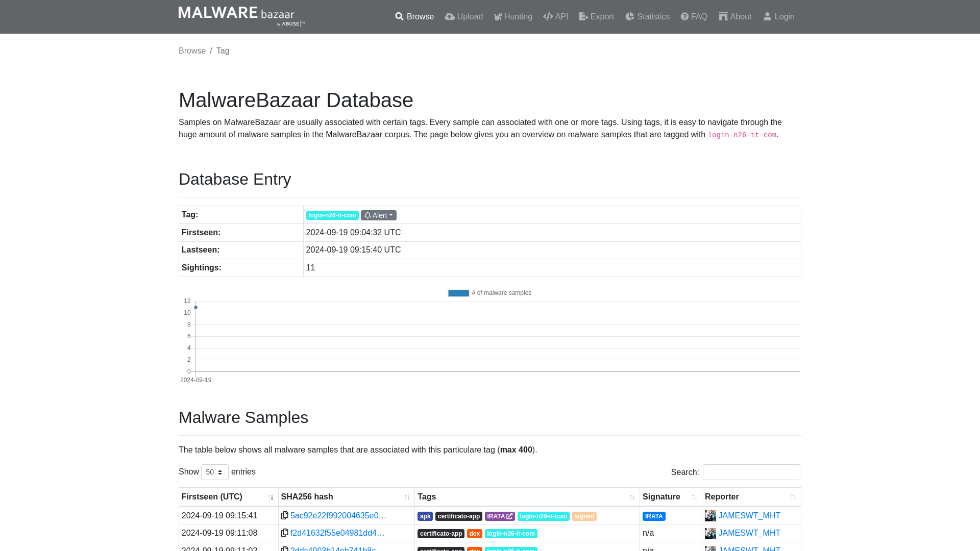Click the Sightings value 11
The image size is (980, 551).
point(310,268)
